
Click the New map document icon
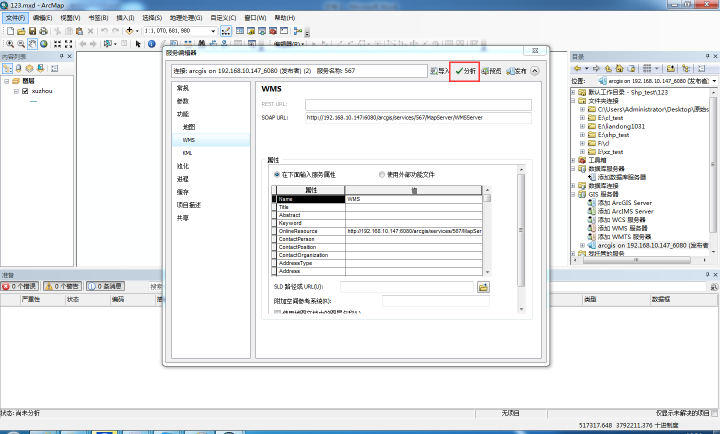[x=10, y=31]
